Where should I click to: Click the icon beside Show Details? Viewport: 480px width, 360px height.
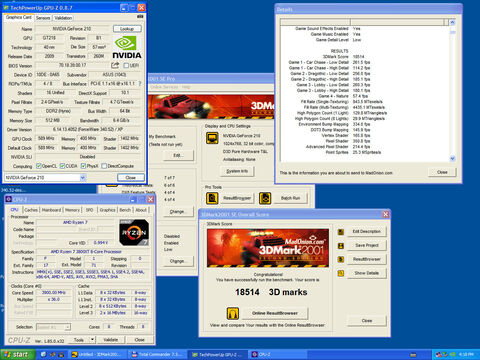pos(341,273)
